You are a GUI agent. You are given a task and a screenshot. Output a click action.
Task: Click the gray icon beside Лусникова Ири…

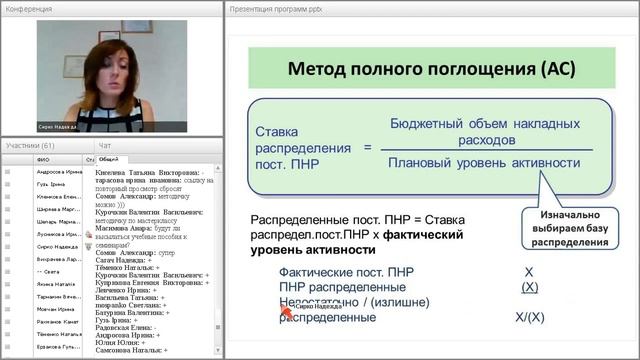click(x=7, y=234)
